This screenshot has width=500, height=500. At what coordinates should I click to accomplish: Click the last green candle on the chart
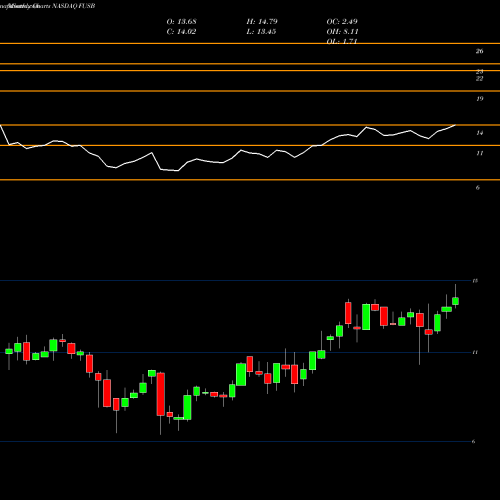455,301
